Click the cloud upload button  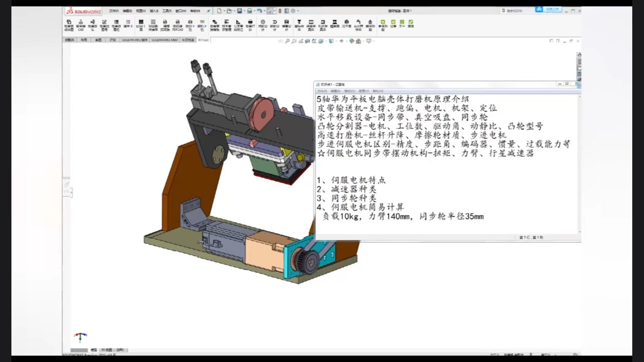point(548,9)
